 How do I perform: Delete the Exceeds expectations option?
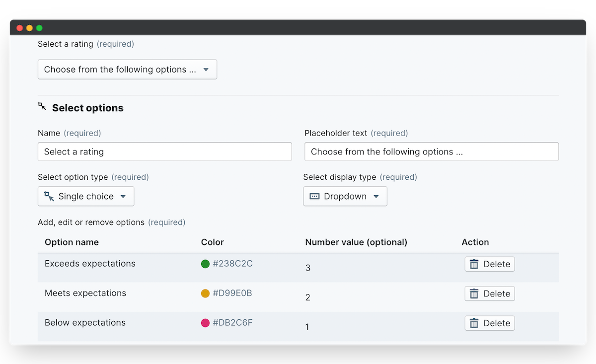(x=490, y=264)
